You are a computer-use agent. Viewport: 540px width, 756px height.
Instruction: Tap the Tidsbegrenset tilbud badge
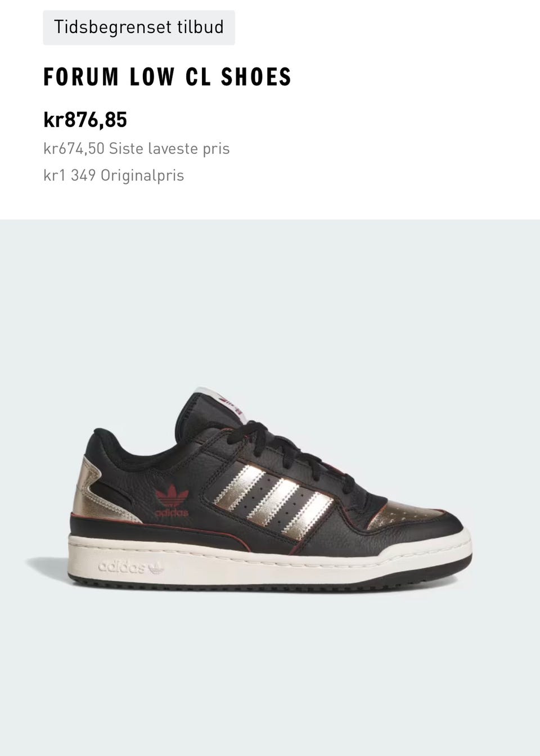[x=139, y=27]
